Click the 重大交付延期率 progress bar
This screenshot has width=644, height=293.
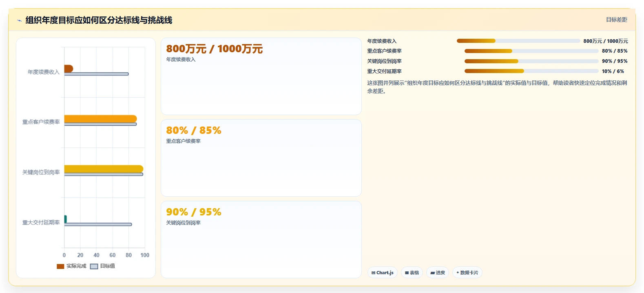pos(531,71)
